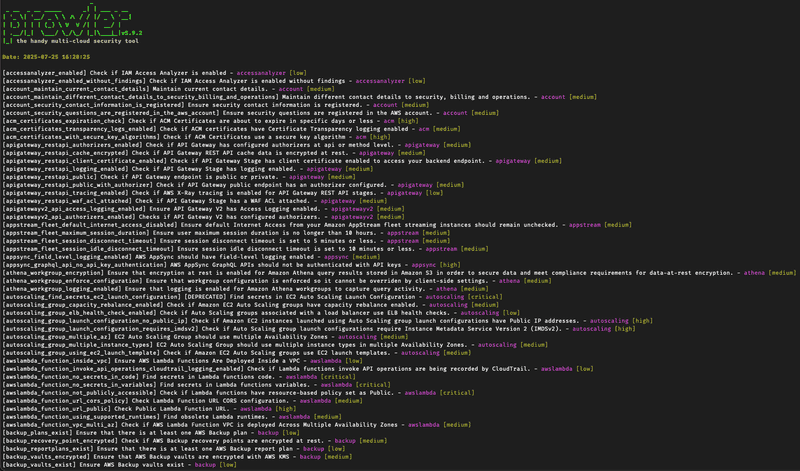Click [apigateway_restapi_waf_acl_attached] check name
The image size is (800, 471).
(x=67, y=201)
